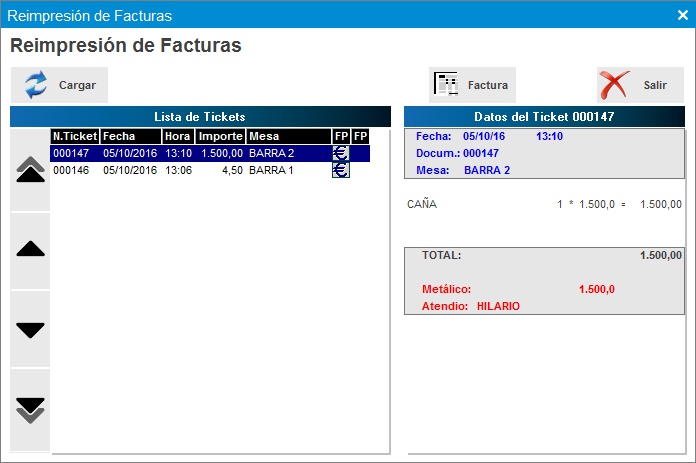
Task: Click the 1.500,00 importe cell in list
Action: 222,154
